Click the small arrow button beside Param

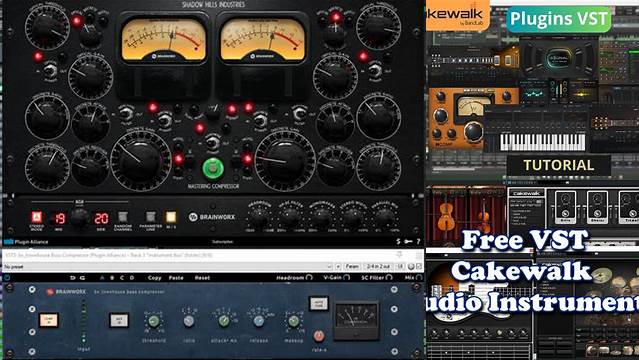pyautogui.click(x=338, y=266)
